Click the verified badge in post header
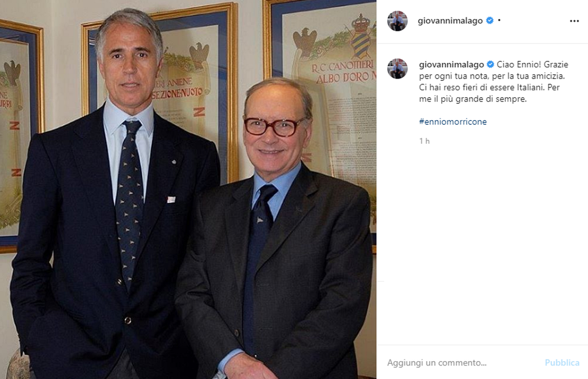The height and width of the screenshot is (379, 588). [490, 21]
